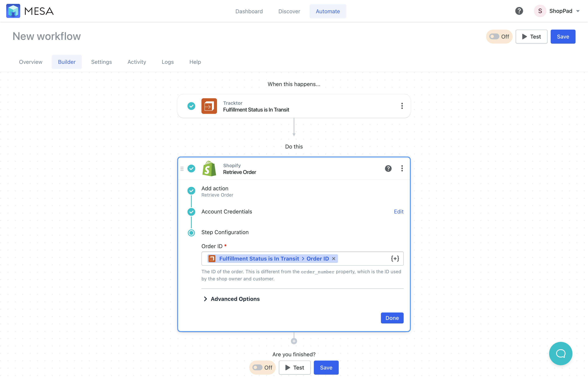Go to the Discover nav item
This screenshot has width=588, height=381.
pyautogui.click(x=289, y=11)
